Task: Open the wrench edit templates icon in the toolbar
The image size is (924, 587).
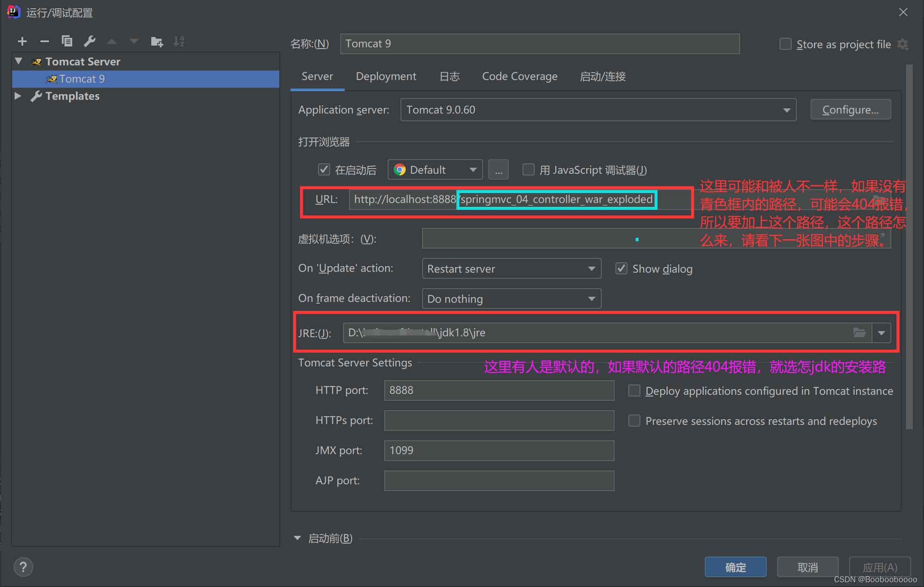Action: click(89, 41)
